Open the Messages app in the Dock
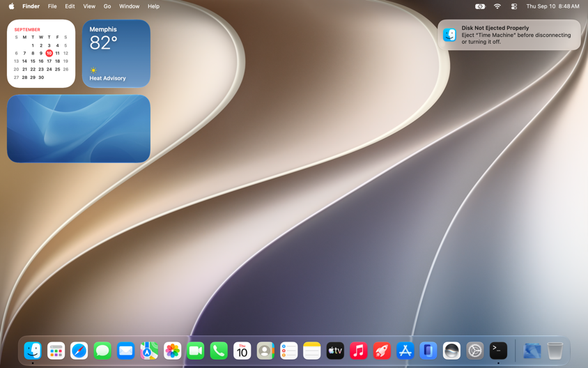Viewport: 588px width, 368px height. [102, 351]
